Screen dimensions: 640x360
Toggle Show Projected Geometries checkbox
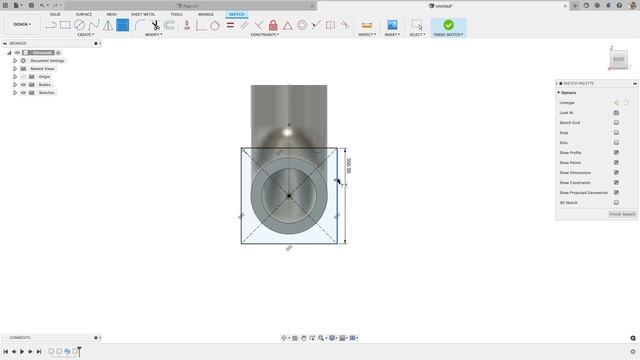616,193
